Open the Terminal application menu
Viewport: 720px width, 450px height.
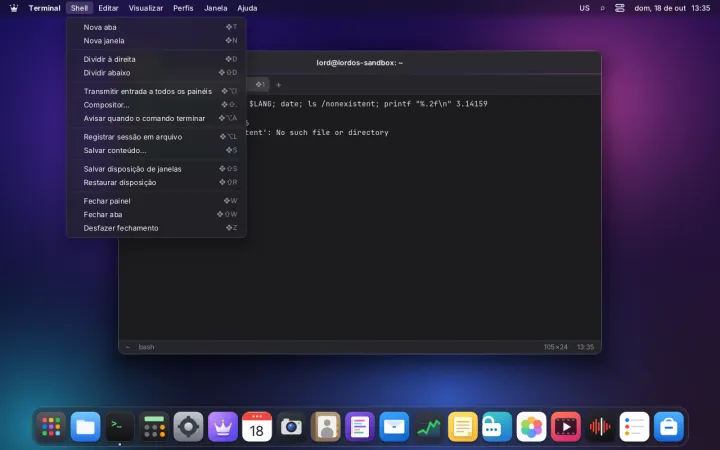coord(45,8)
